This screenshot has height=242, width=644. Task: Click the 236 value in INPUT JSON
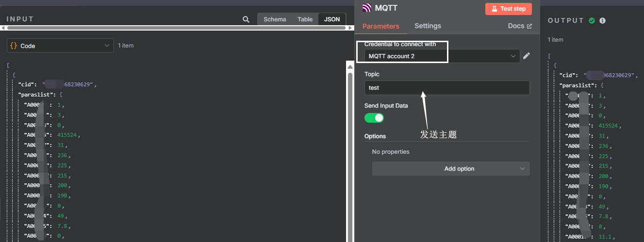(x=63, y=156)
